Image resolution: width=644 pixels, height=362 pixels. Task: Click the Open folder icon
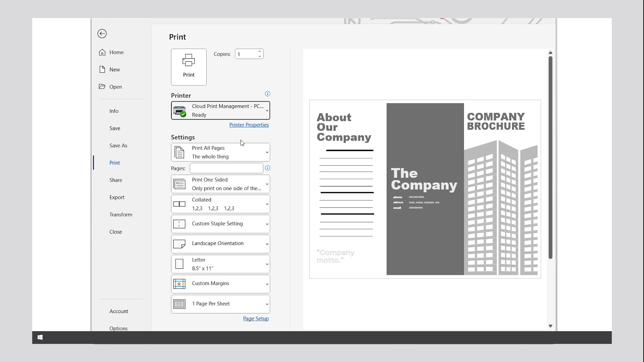[x=102, y=86]
